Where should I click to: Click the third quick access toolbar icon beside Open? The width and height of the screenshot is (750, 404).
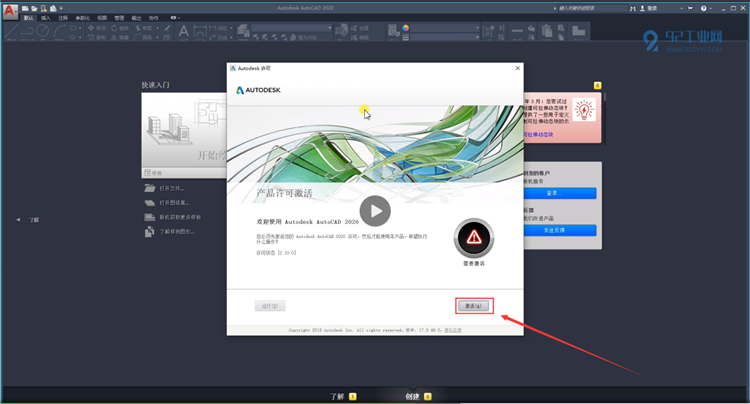44,9
